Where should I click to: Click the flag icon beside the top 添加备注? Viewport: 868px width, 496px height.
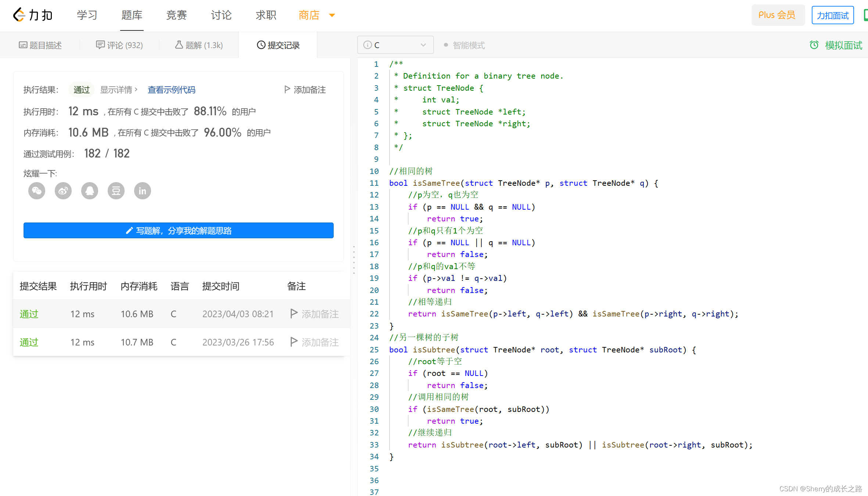(287, 90)
